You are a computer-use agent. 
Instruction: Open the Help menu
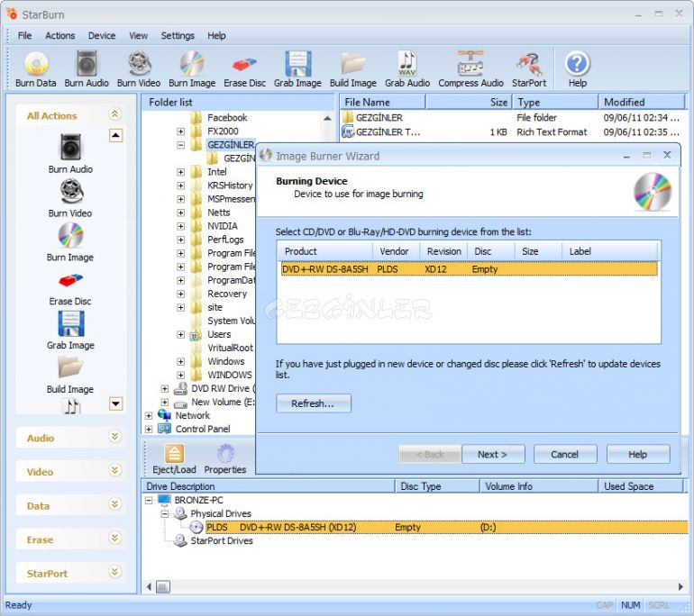pyautogui.click(x=216, y=35)
